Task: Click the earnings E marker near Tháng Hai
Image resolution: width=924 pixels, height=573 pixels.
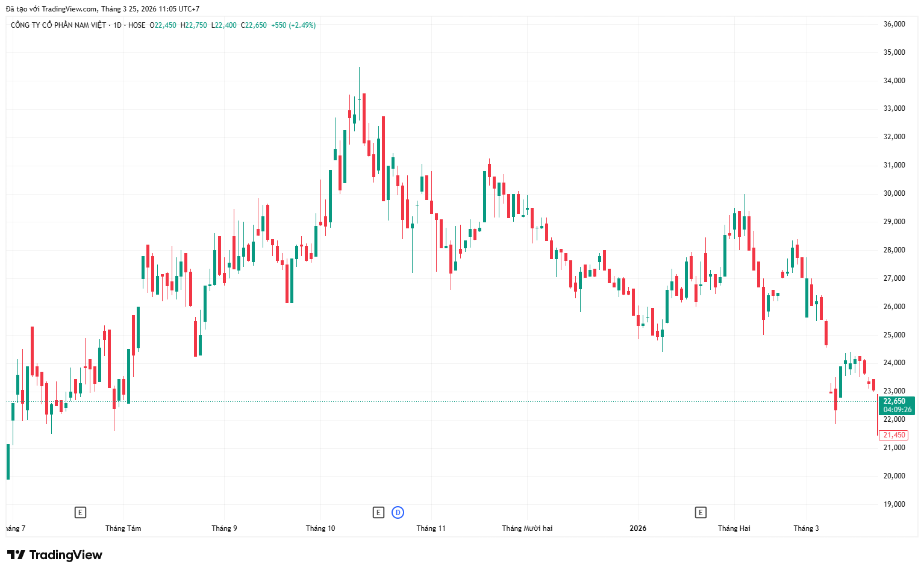Action: [701, 513]
